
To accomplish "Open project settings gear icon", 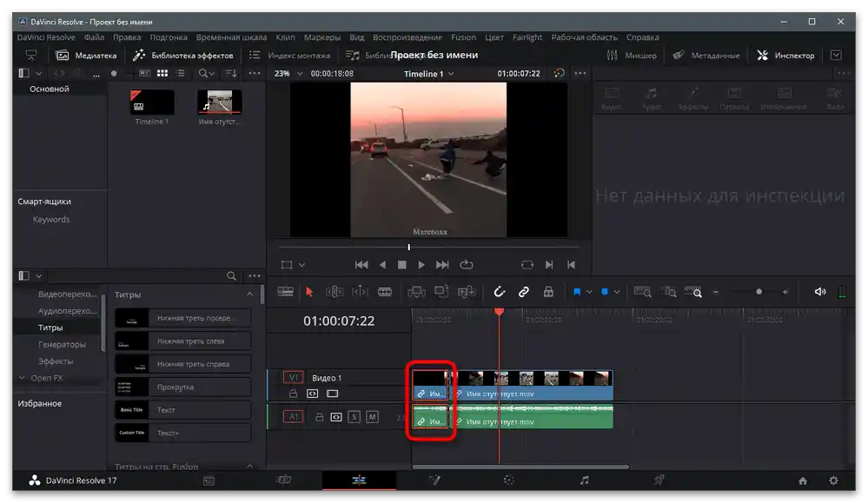I will pos(833,480).
